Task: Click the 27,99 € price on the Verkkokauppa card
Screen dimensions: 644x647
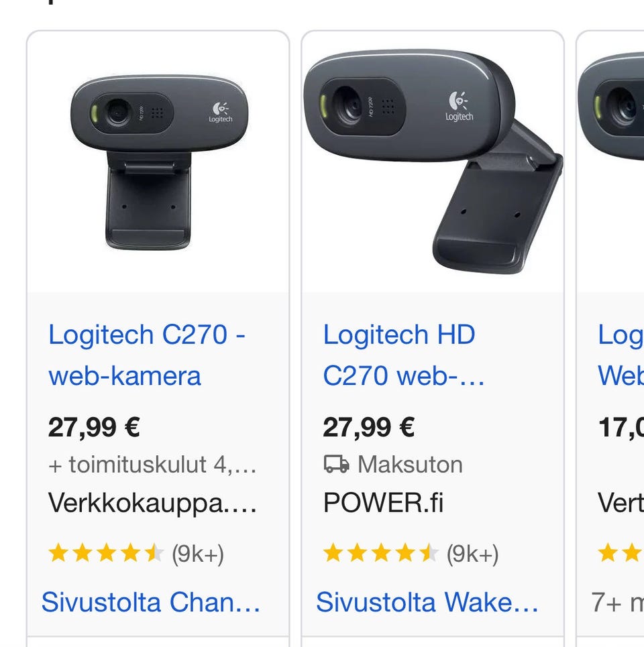Action: [x=94, y=427]
